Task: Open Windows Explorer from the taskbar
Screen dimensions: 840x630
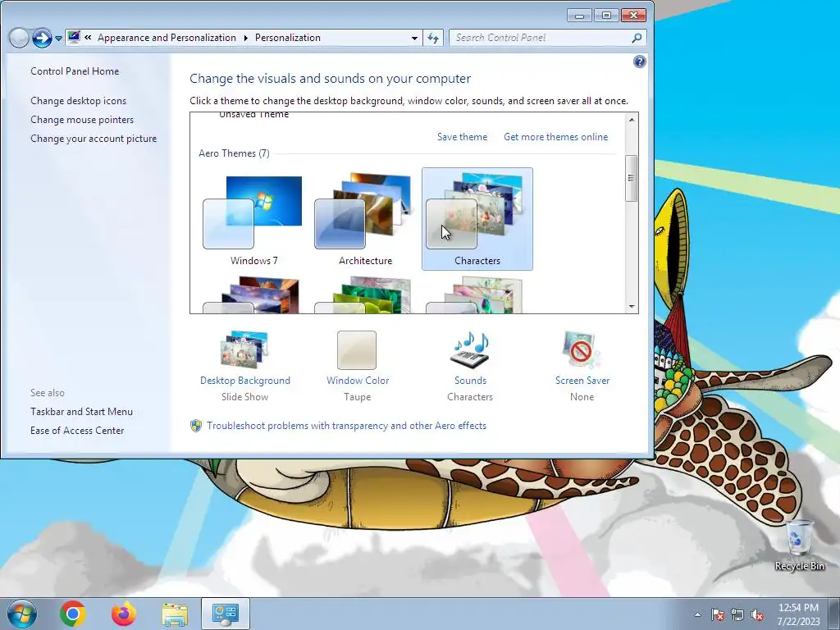Action: (x=175, y=614)
